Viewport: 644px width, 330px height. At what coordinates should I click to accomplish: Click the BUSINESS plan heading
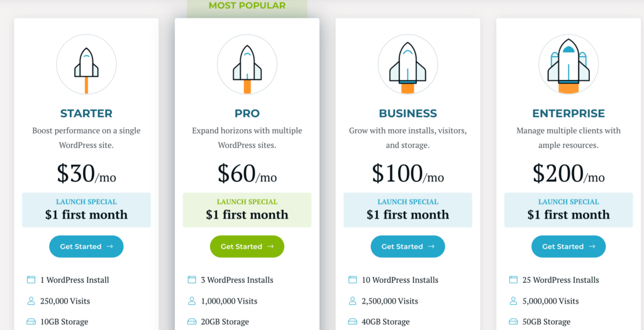coord(408,113)
